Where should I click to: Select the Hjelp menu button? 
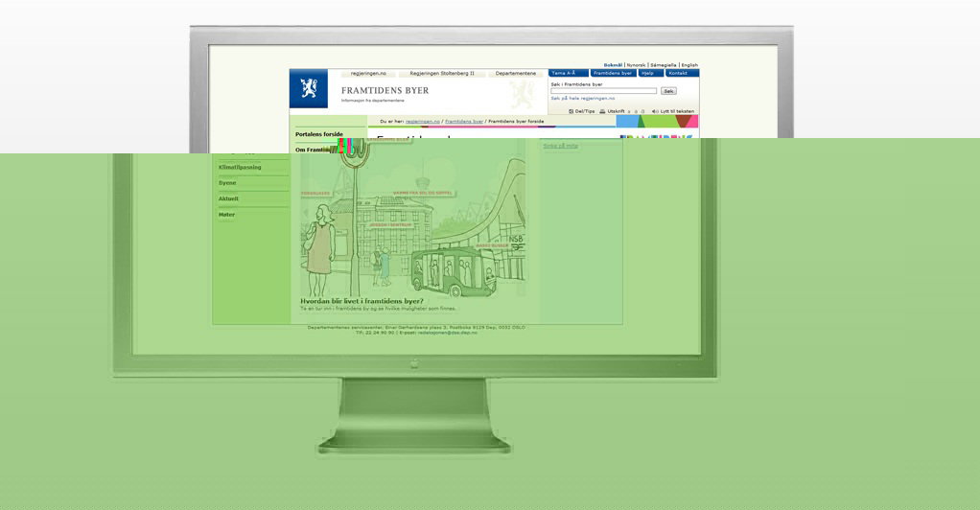[x=651, y=73]
